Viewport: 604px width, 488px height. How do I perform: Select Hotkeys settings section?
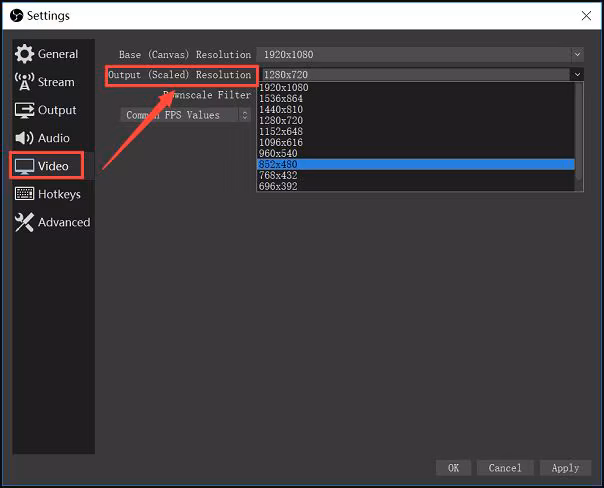[53, 194]
